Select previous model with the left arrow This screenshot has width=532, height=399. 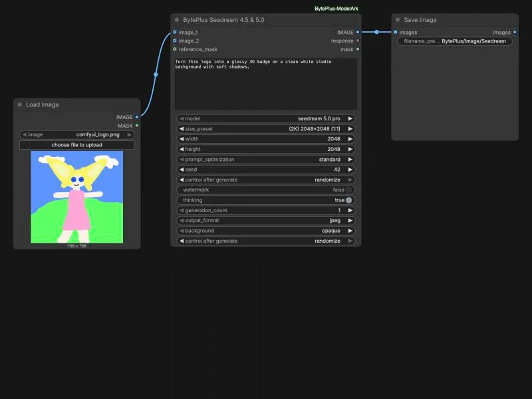(182, 118)
